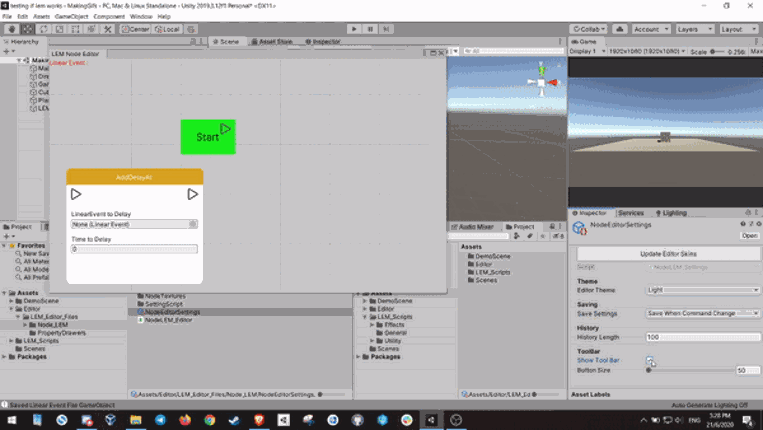The width and height of the screenshot is (763, 430).
Task: Open the 1920x1080 resolution dropdown
Action: [648, 51]
